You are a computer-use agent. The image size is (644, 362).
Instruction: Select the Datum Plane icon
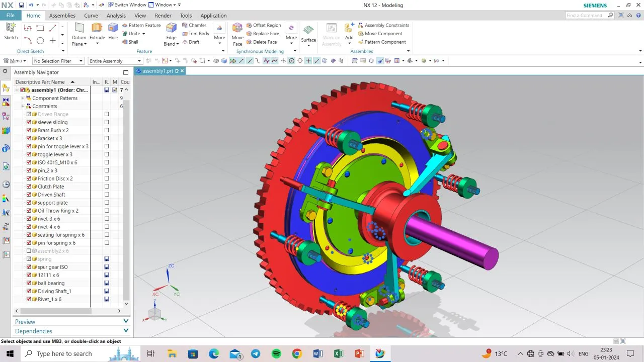79,28
